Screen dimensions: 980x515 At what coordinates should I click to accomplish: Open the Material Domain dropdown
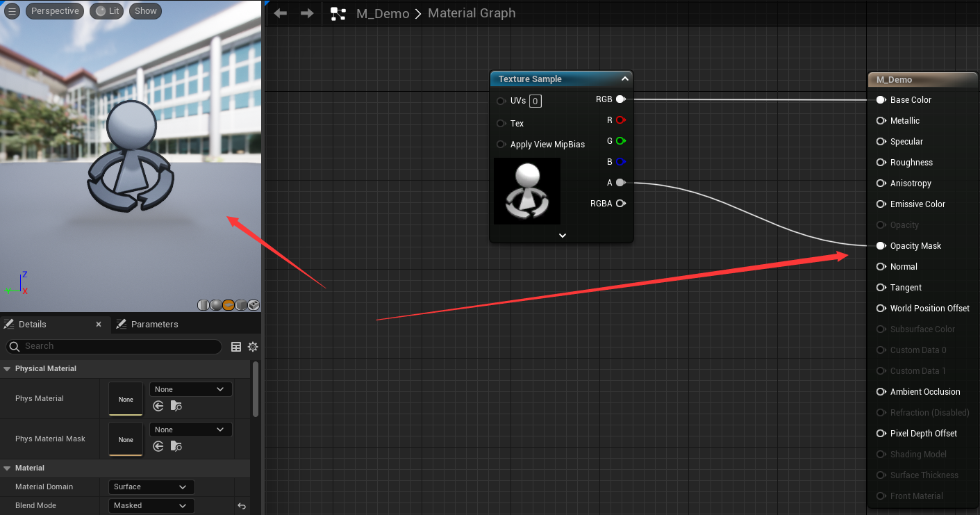151,487
